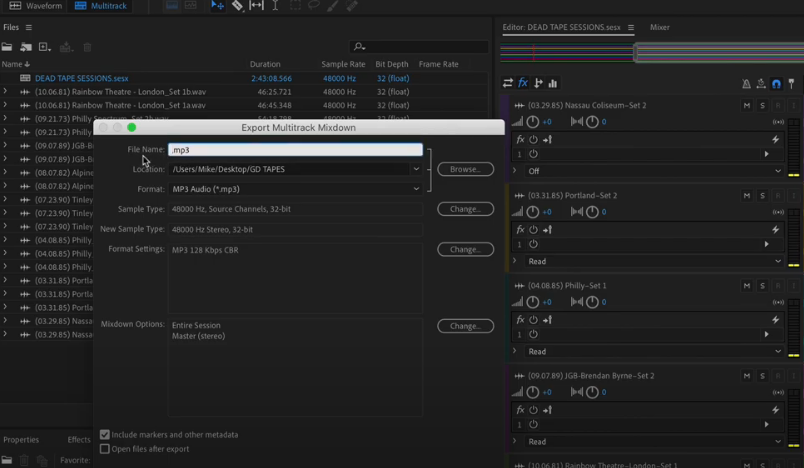Screen dimensions: 804x468
Task: Open effect slot 1 arrow on Nassau Coliseum-Set 2
Action: click(x=767, y=154)
